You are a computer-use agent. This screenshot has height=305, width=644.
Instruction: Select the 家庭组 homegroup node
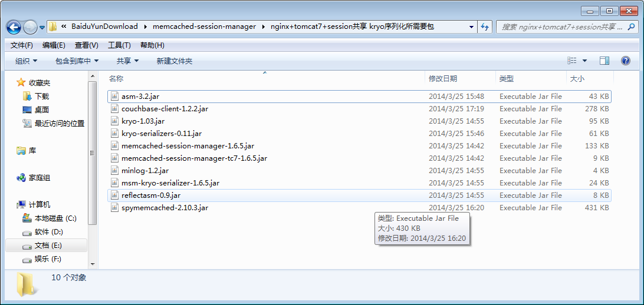[x=40, y=178]
